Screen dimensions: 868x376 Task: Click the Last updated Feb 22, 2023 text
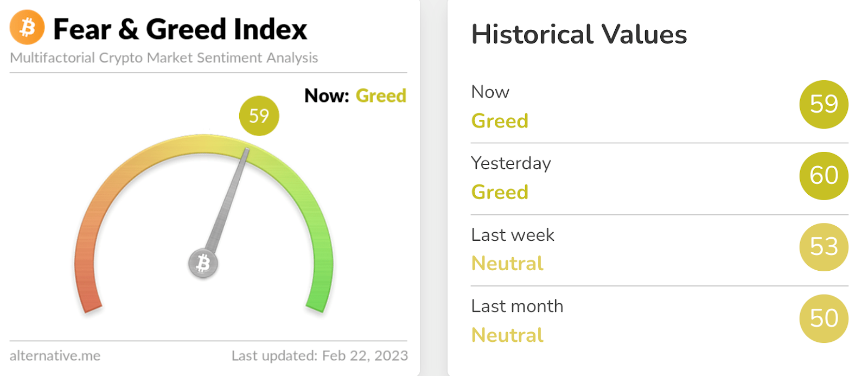coord(320,356)
